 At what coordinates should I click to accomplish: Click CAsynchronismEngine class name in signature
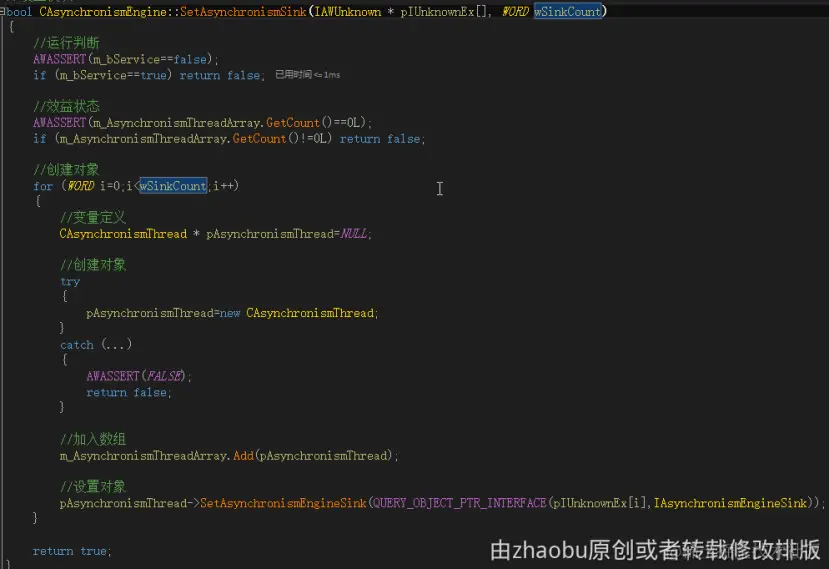(103, 12)
